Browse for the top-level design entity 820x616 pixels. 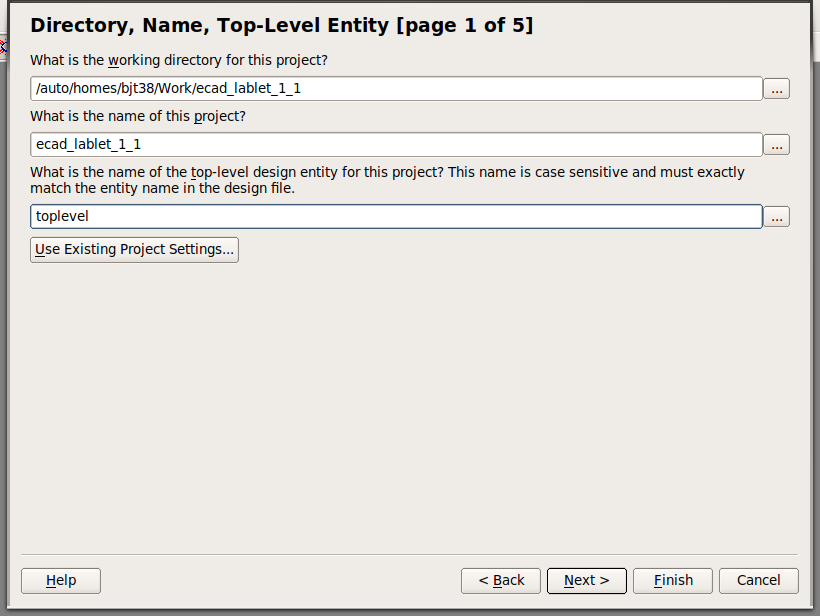tap(776, 217)
